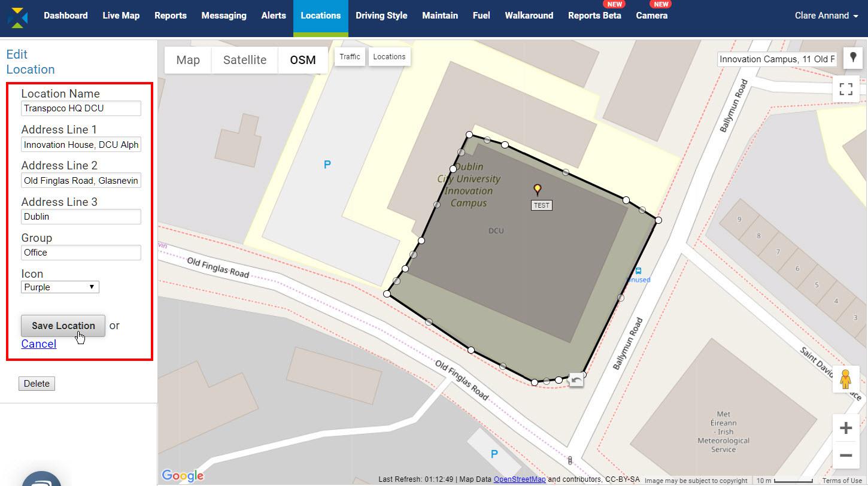Navigate to Alerts
Image resolution: width=868 pixels, height=486 pixels.
point(274,16)
